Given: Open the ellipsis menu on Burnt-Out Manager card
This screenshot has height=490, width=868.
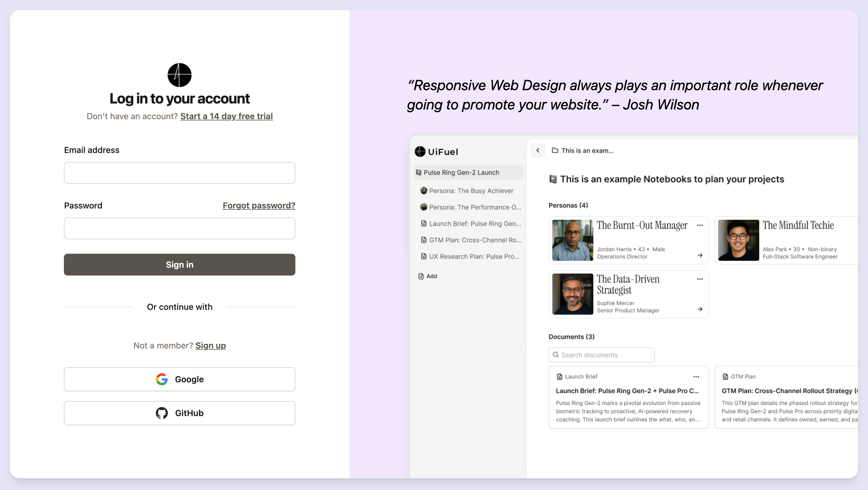Looking at the screenshot, I should [700, 225].
